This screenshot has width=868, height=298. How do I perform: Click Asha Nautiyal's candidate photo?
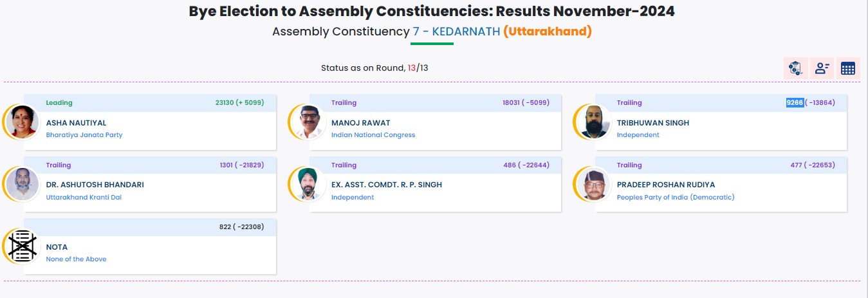tap(23, 122)
